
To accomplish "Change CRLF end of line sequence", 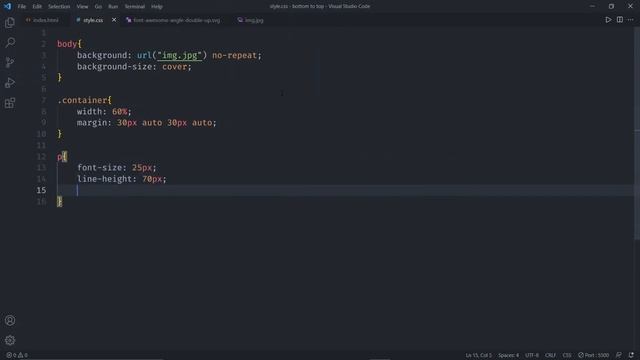I will (550, 355).
